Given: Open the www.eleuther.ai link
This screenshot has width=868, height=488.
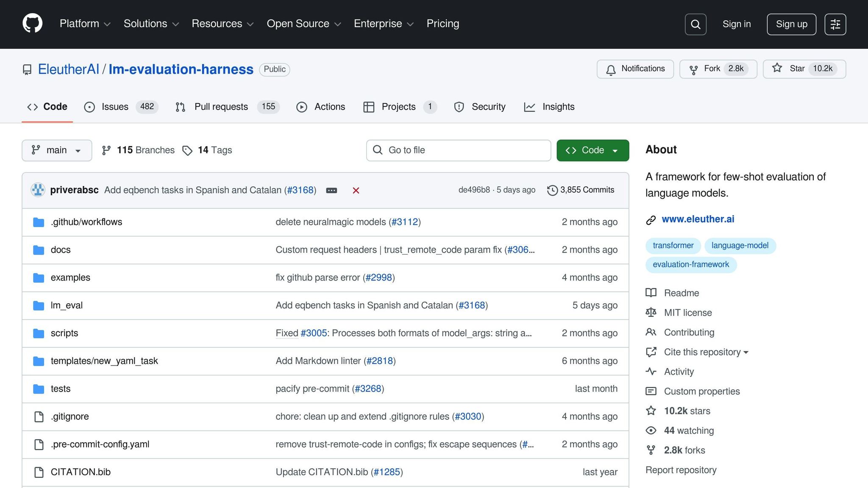Looking at the screenshot, I should tap(698, 219).
